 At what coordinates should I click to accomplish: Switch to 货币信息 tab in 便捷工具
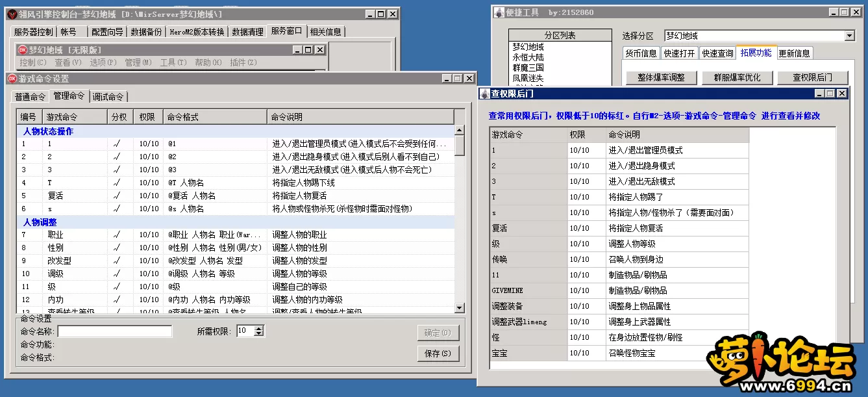point(641,53)
